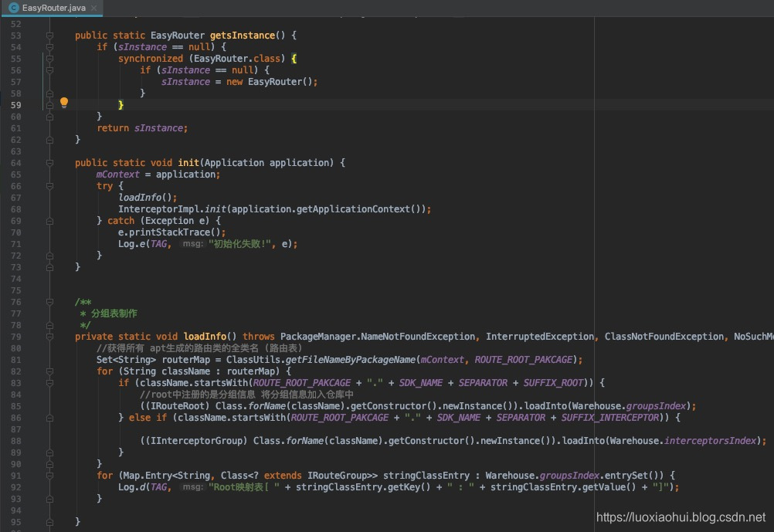Collapse getsInstance method at line 53
This screenshot has width=774, height=532.
point(50,36)
